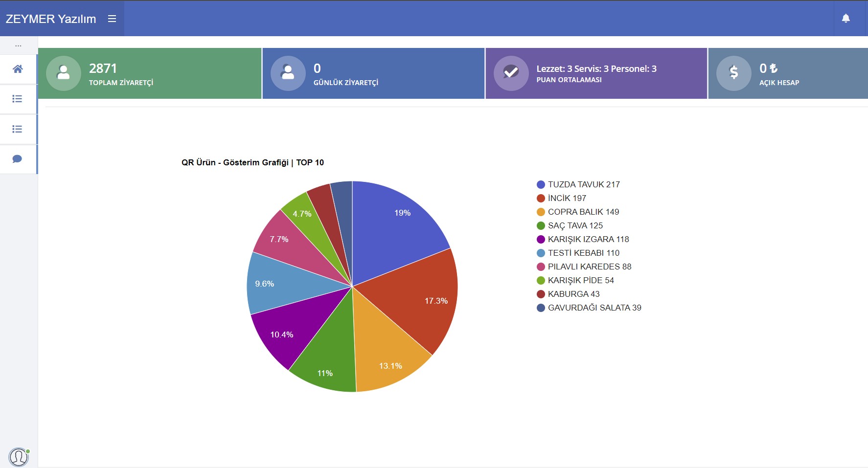Go to the home icon in sidebar
The image size is (868, 468).
(x=18, y=69)
